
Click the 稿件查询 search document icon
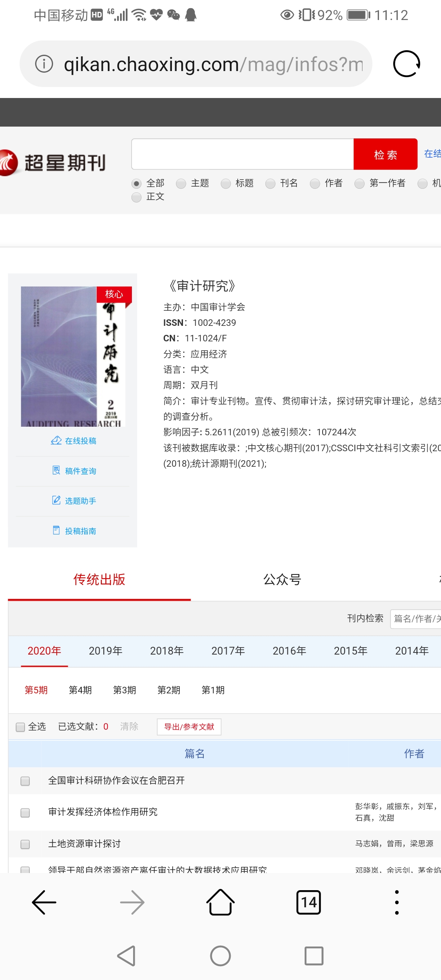click(56, 470)
